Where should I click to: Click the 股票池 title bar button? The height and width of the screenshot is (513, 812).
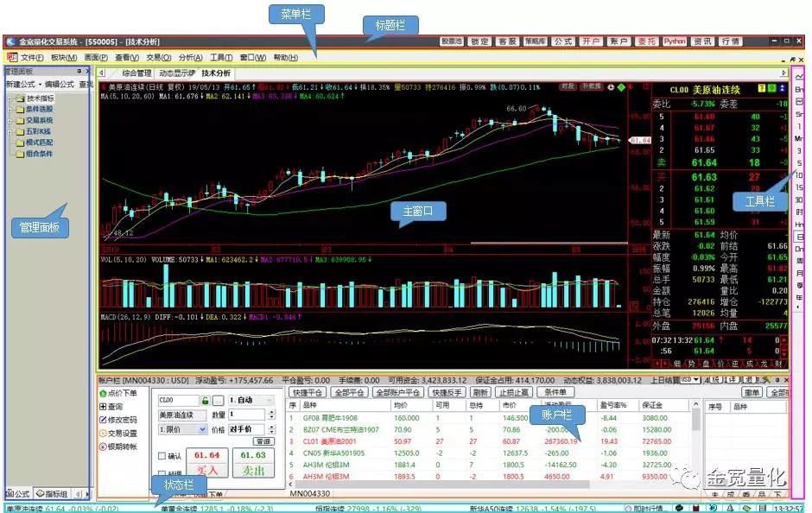click(451, 41)
